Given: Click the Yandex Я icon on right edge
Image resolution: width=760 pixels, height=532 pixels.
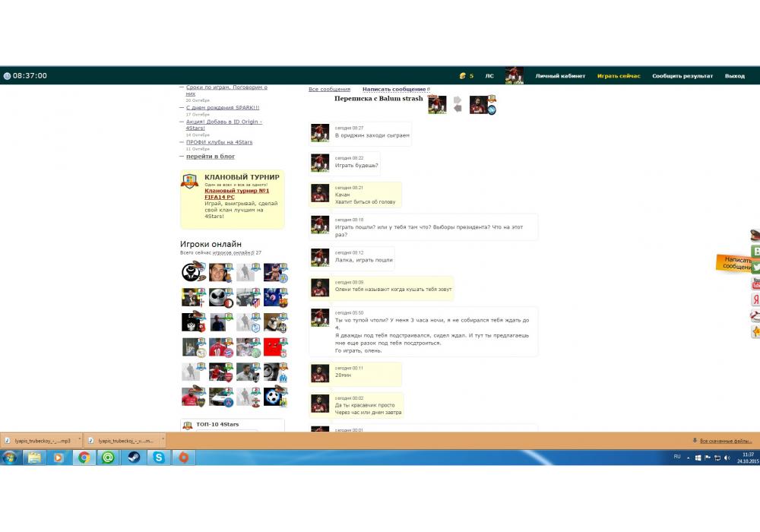Looking at the screenshot, I should click(755, 300).
